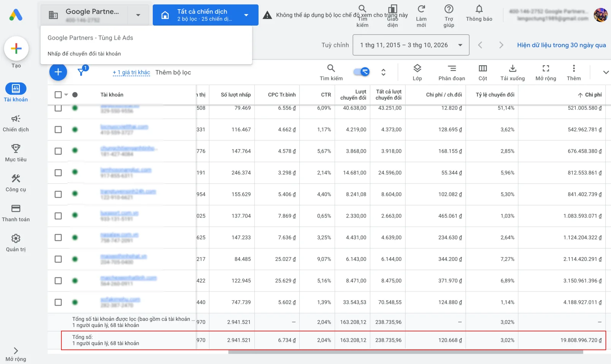
Task: Tick the select-all header checkbox
Action: [58, 95]
